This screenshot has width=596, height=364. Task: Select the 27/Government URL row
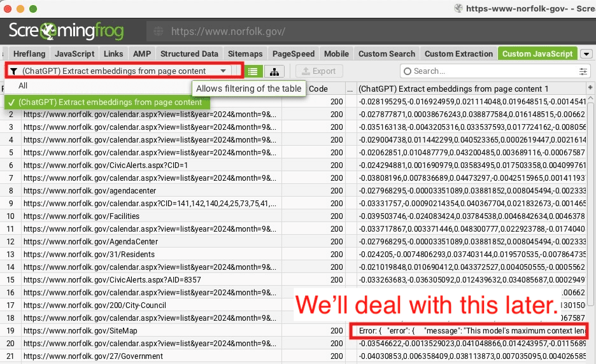152,356
